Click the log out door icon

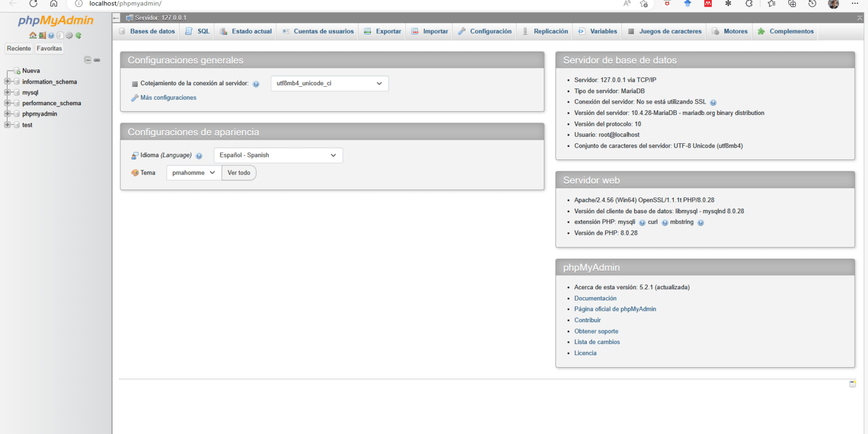42,36
